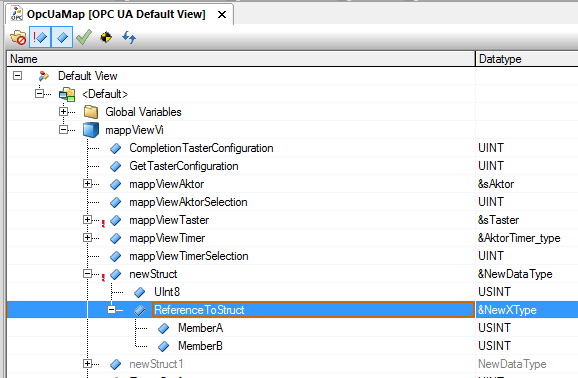Click the blue refresh arrows toolbar icon
The height and width of the screenshot is (378, 578).
[129, 37]
